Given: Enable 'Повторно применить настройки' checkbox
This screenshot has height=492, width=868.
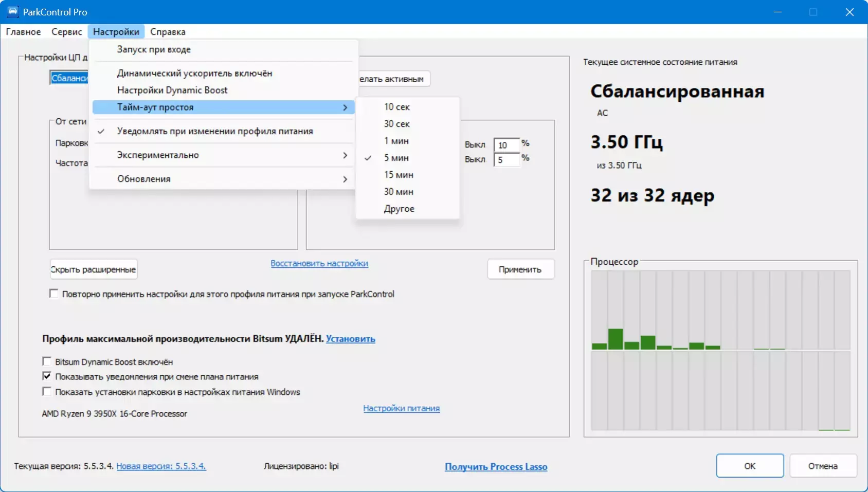Looking at the screenshot, I should 53,294.
